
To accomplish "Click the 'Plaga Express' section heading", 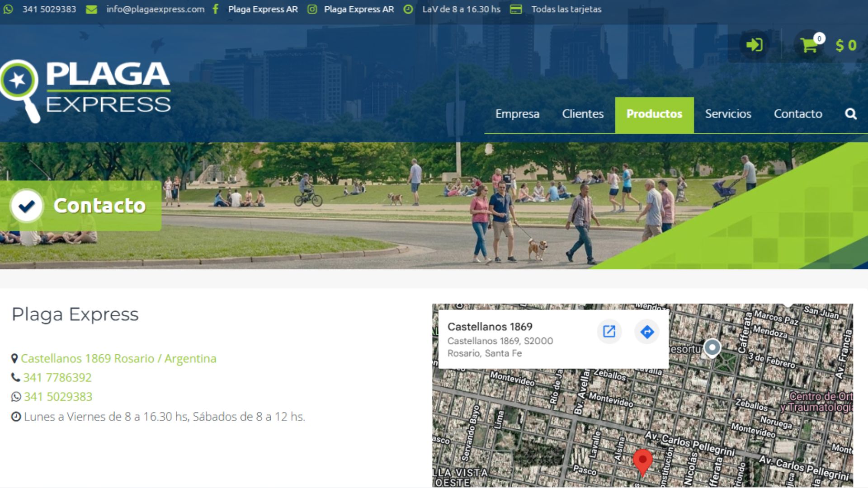I will 75,314.
